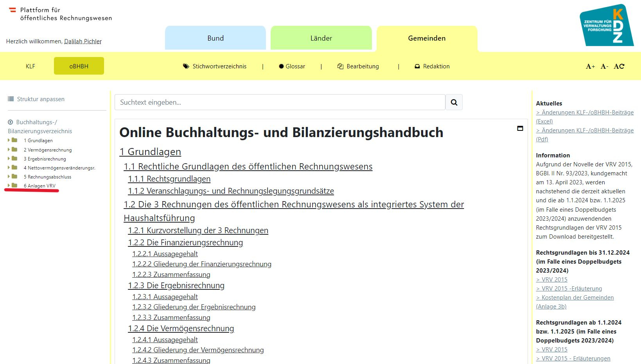Viewport: 641px width, 364px height.
Task: Open the Redaktion inbox
Action: pyautogui.click(x=432, y=66)
